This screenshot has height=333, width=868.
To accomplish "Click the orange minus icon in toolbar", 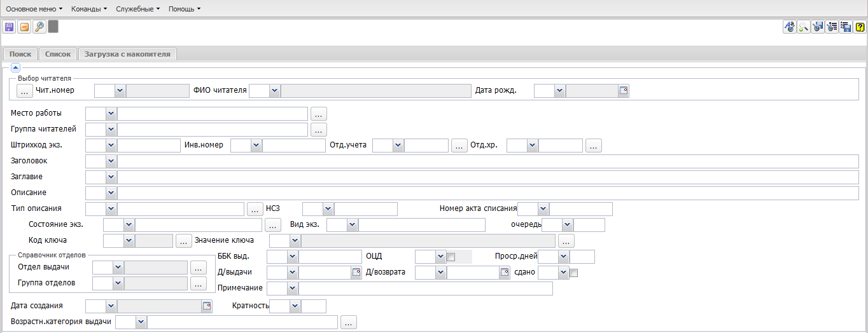I will tap(24, 27).
